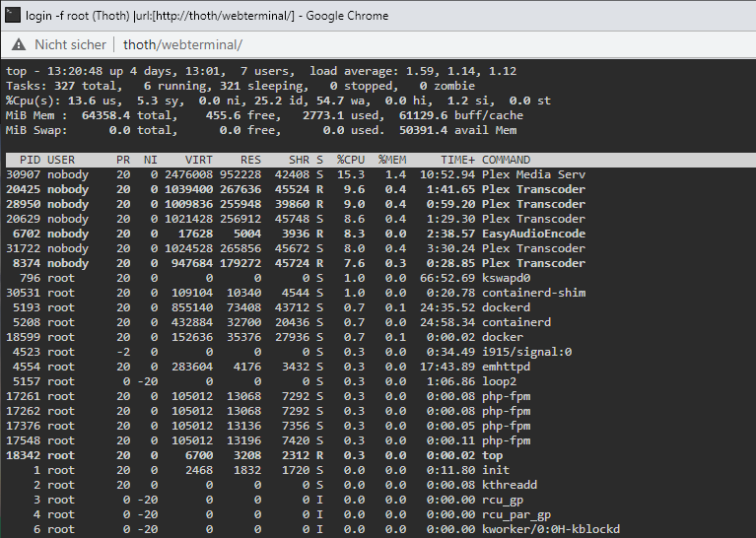Click php-fpm process with PID 17261
Screen dimensions: 756x538
pos(507,396)
